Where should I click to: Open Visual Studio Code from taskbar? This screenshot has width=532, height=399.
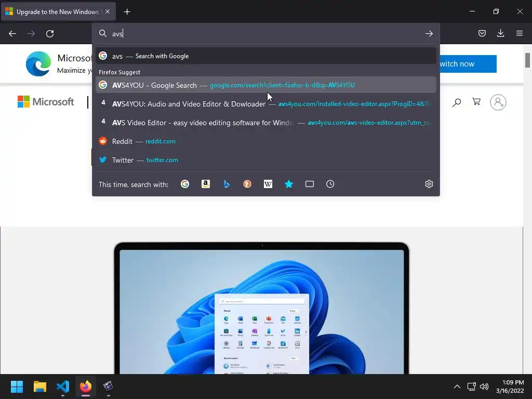63,387
